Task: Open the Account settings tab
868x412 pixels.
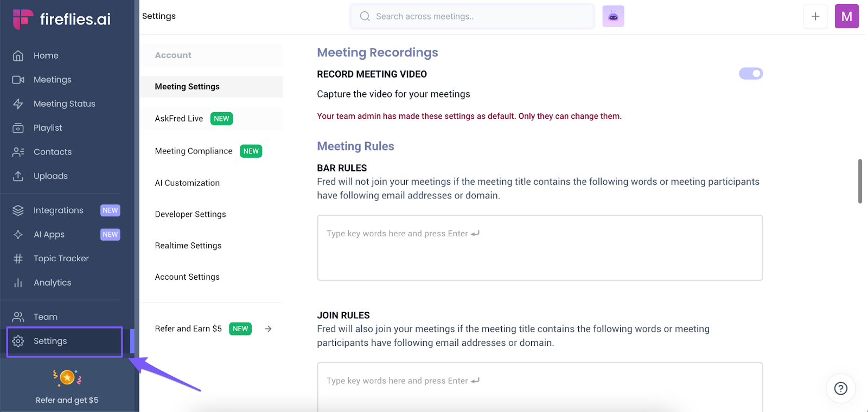Action: point(212,55)
